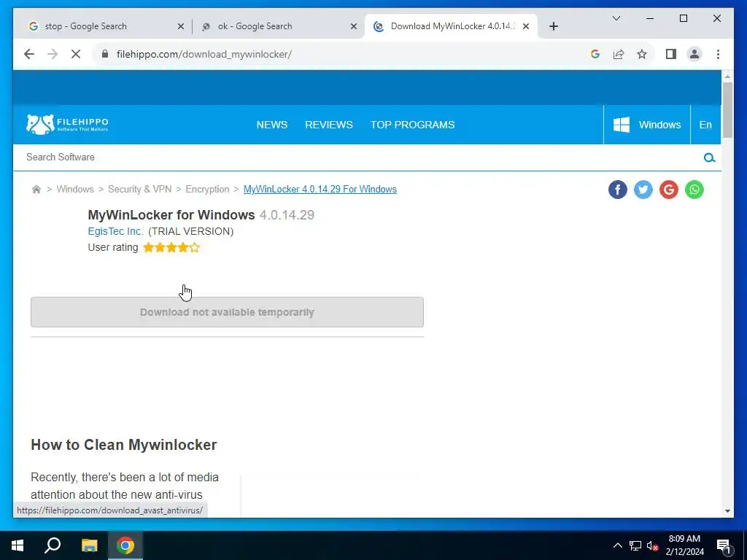Click the network icon in system tray

(635, 545)
